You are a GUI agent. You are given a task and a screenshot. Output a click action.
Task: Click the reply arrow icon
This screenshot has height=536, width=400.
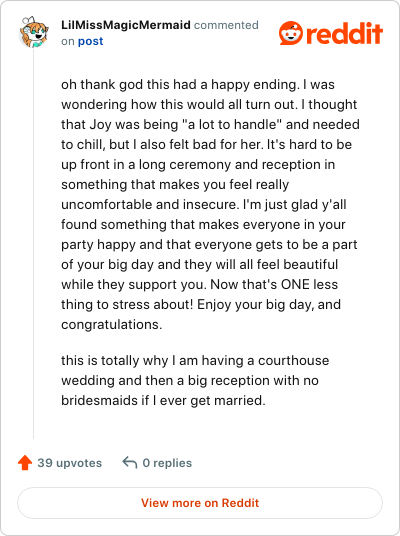coord(130,463)
